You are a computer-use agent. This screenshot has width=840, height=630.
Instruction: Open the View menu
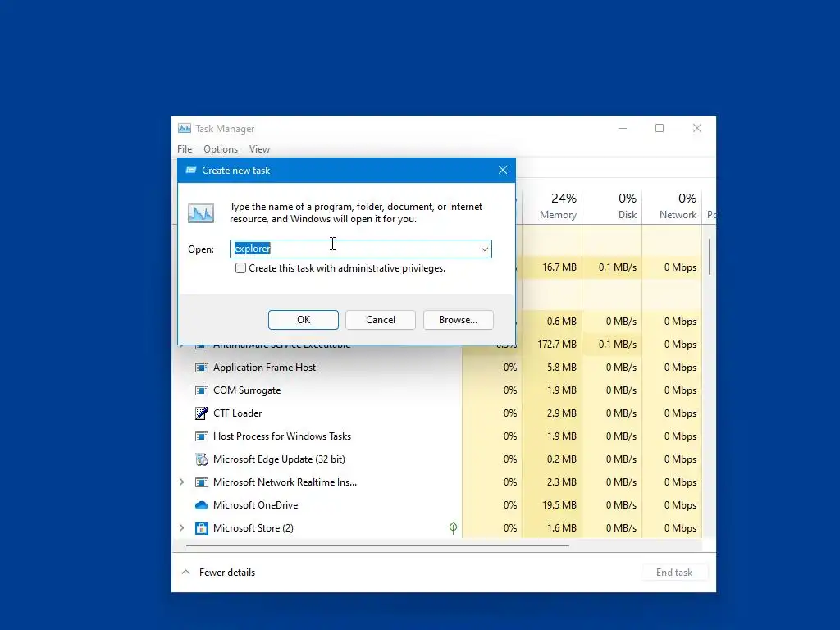(x=259, y=149)
